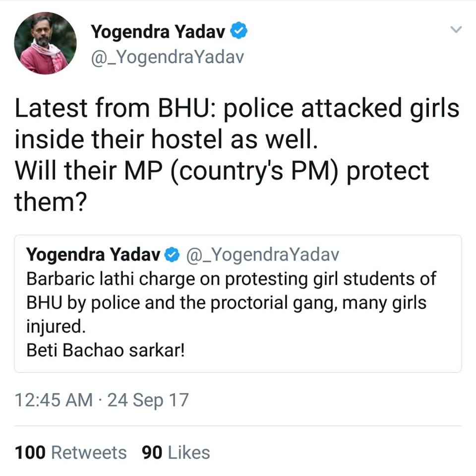Screen dimensions: 476x476
Task: Click the "BHU by police" quoted line
Action: 226,303
